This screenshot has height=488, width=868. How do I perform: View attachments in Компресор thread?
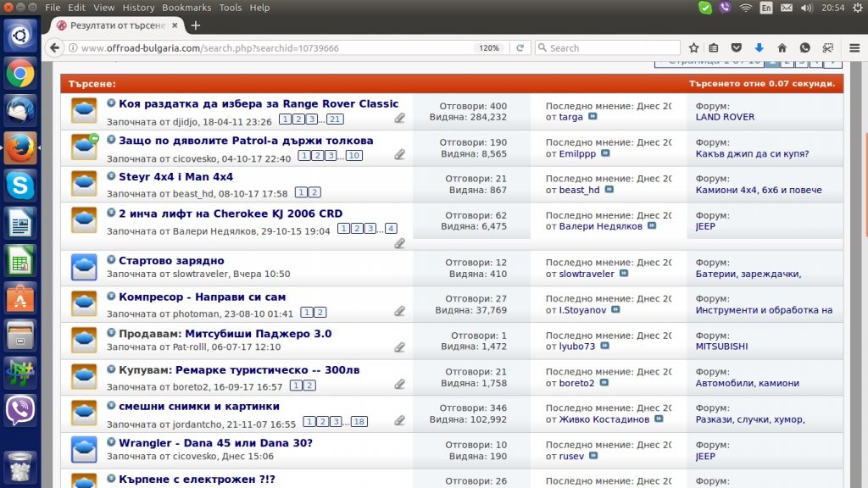[400, 311]
